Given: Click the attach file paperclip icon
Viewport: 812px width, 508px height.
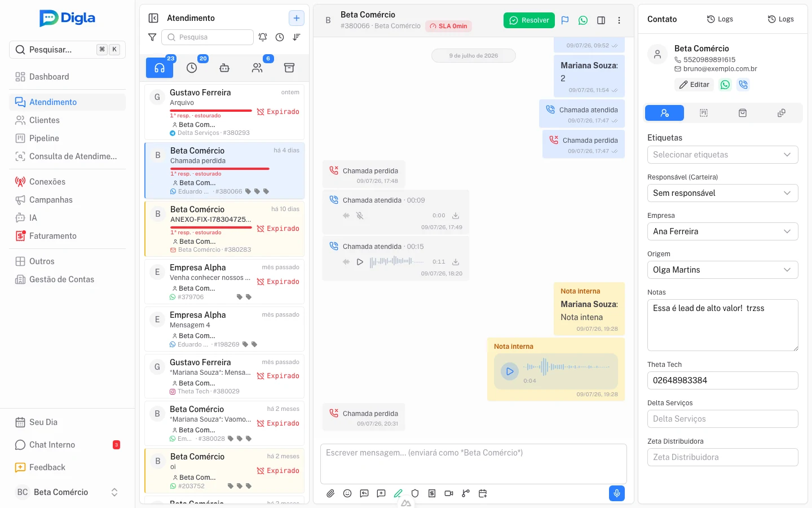Looking at the screenshot, I should pyautogui.click(x=330, y=493).
